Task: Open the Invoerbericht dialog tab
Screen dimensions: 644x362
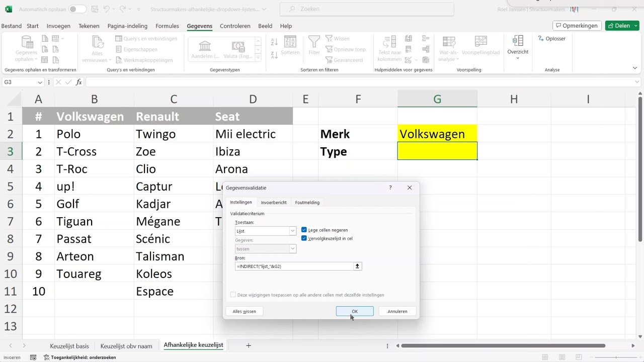Action: coord(274,202)
